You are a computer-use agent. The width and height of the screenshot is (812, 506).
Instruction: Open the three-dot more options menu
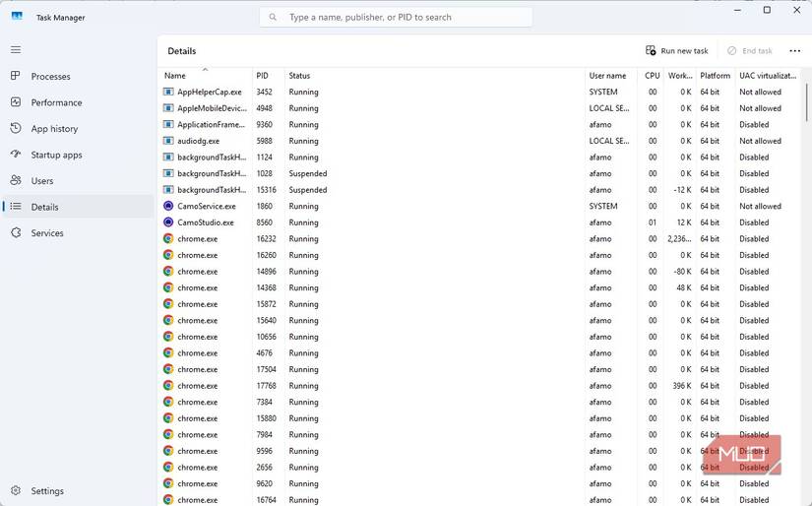point(795,51)
